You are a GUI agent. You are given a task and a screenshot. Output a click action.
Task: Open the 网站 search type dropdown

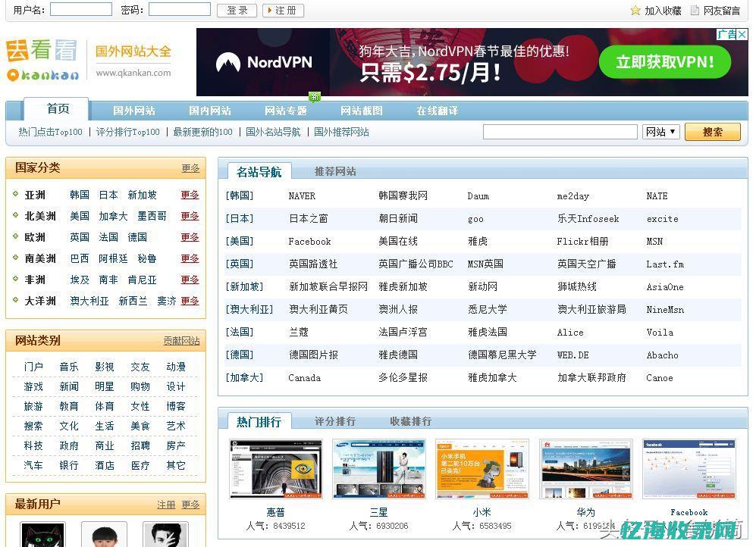(660, 132)
